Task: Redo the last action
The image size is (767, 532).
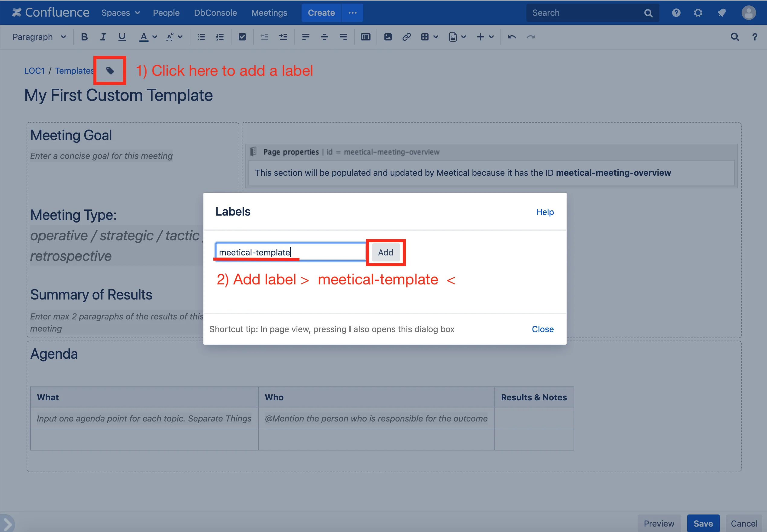Action: click(530, 37)
